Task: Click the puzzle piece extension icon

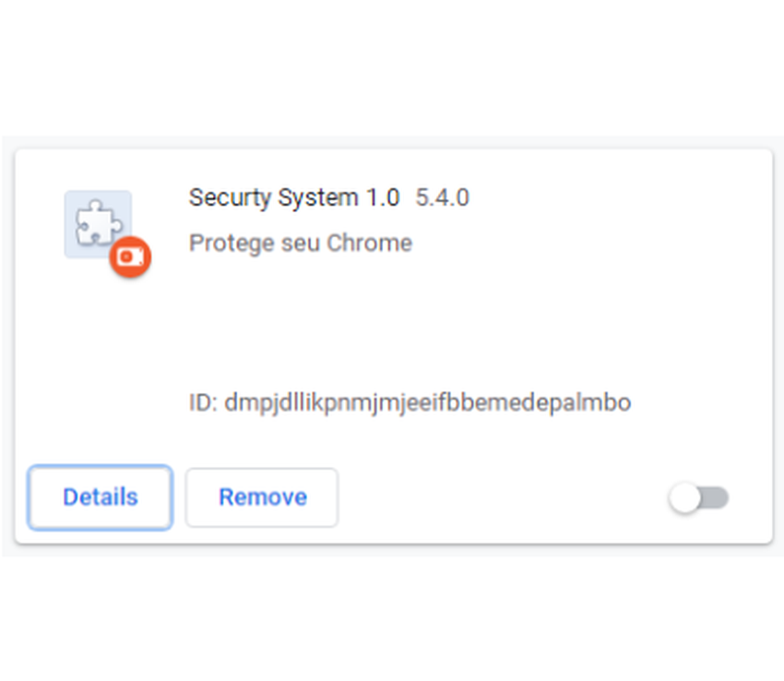Action: (x=93, y=223)
